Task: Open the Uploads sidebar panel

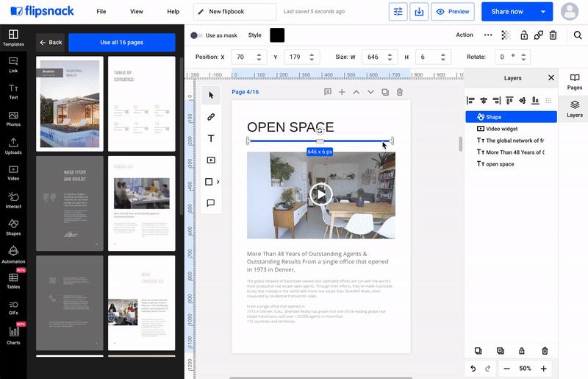Action: [13, 146]
